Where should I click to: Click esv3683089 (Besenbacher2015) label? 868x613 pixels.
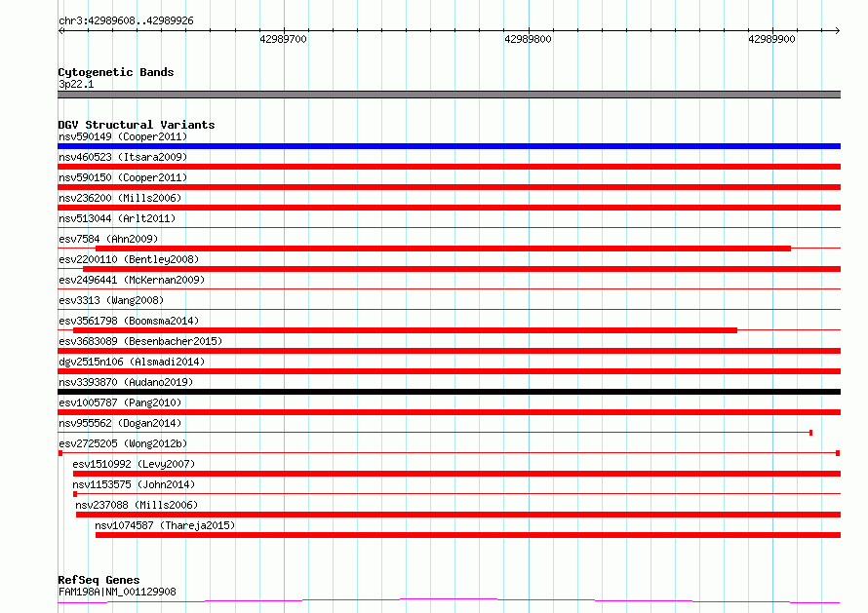[140, 341]
